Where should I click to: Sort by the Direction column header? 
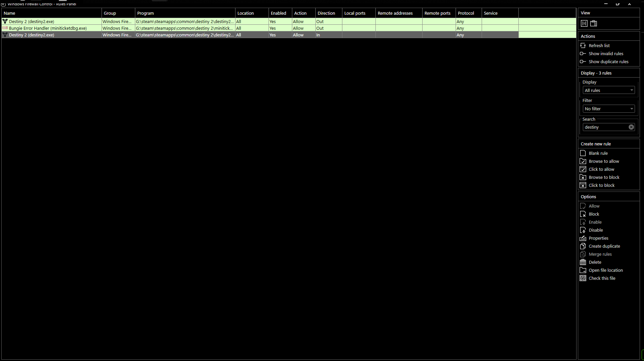pos(326,13)
